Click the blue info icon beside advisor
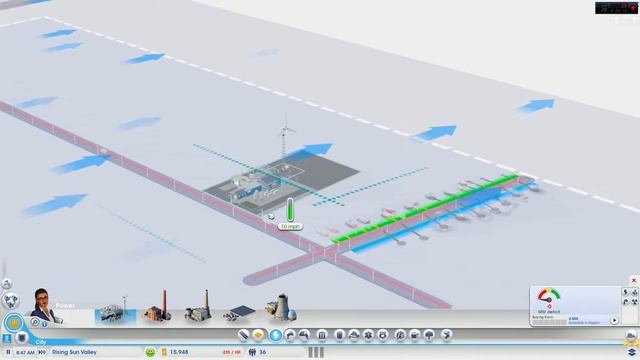 coord(44,324)
